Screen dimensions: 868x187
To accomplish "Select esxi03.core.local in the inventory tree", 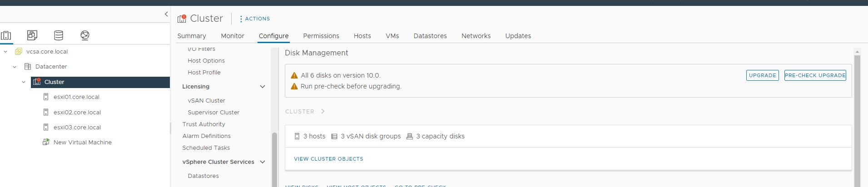I will 77,128.
